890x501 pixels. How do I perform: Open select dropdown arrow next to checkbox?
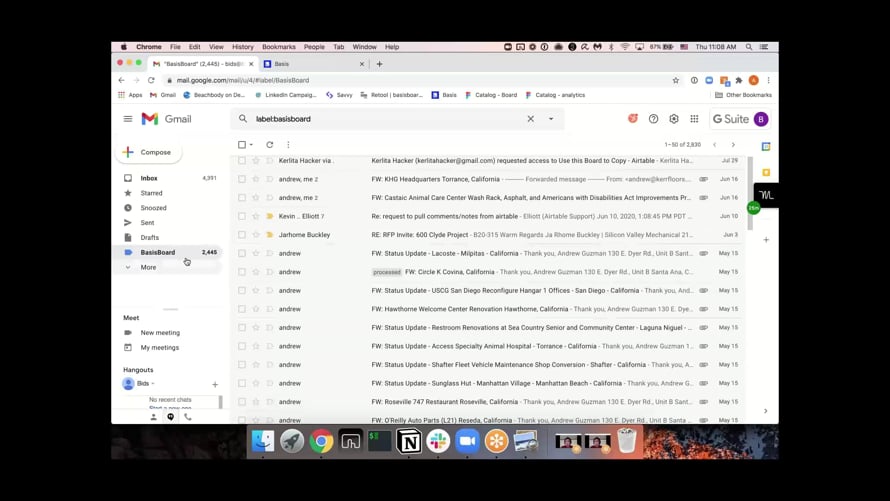point(251,145)
